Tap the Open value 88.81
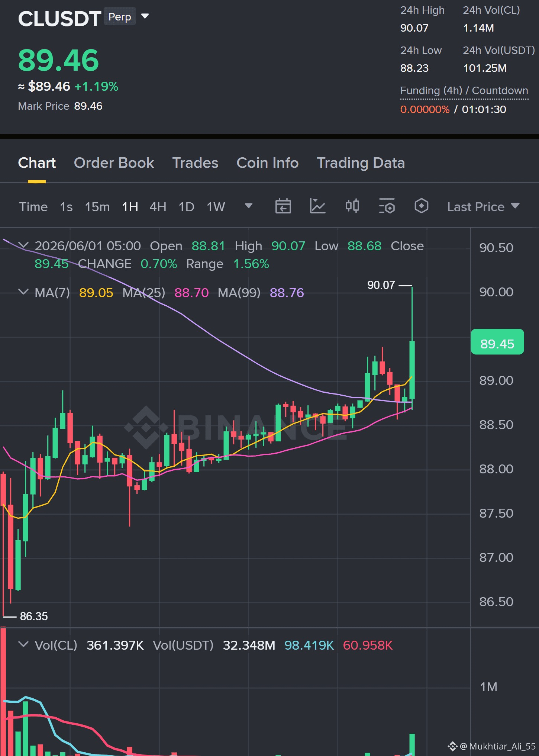Screen dimensions: 539x756 coord(208,246)
